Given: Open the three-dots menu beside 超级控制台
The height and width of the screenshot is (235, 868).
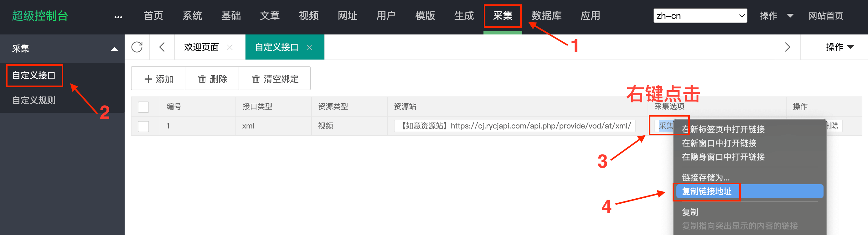Looking at the screenshot, I should click(118, 17).
